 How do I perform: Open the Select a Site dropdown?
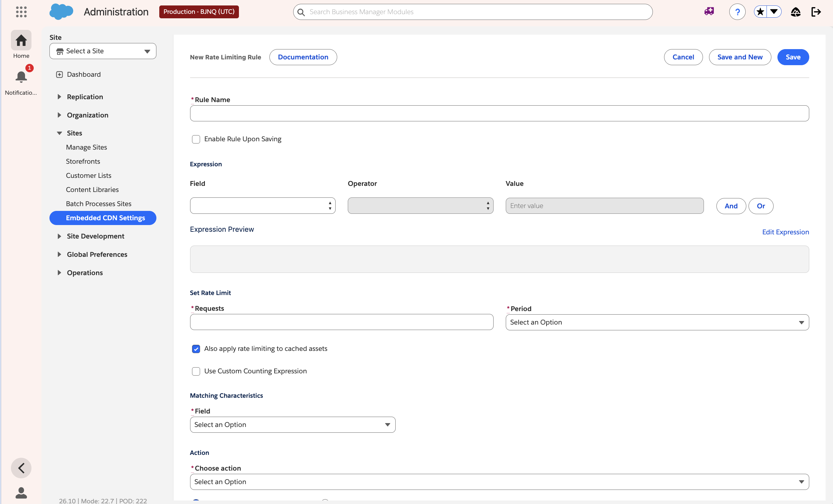(x=103, y=51)
